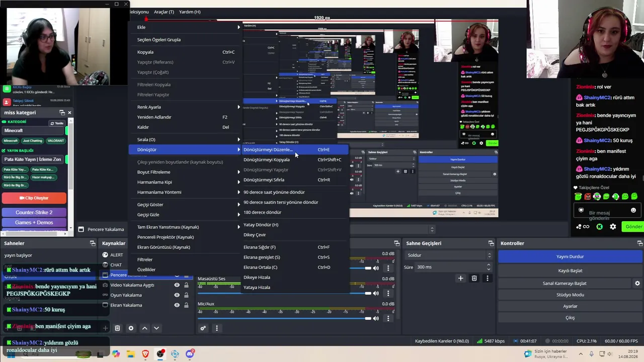
Task: Select Yatay Döndür (H) option
Action: coord(294,225)
